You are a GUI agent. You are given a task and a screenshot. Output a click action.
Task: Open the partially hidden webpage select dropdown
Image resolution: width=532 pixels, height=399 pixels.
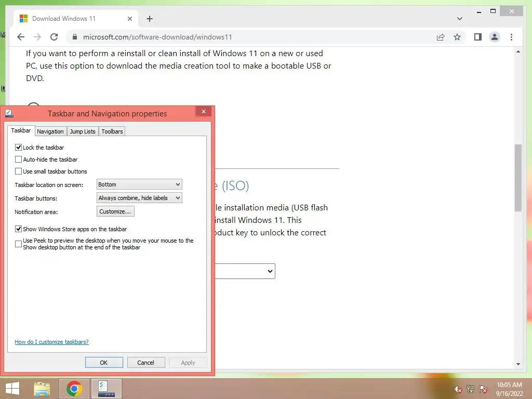click(x=245, y=271)
